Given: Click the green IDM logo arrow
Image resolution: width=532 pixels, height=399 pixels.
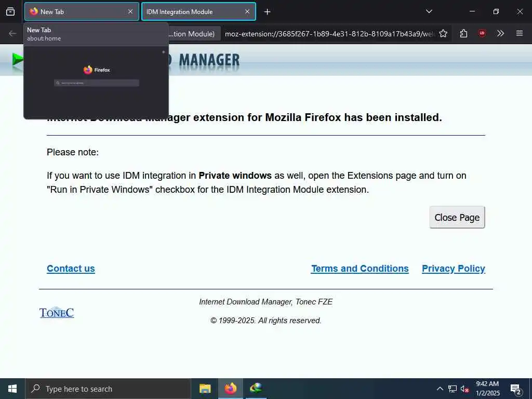Looking at the screenshot, I should point(17,60).
